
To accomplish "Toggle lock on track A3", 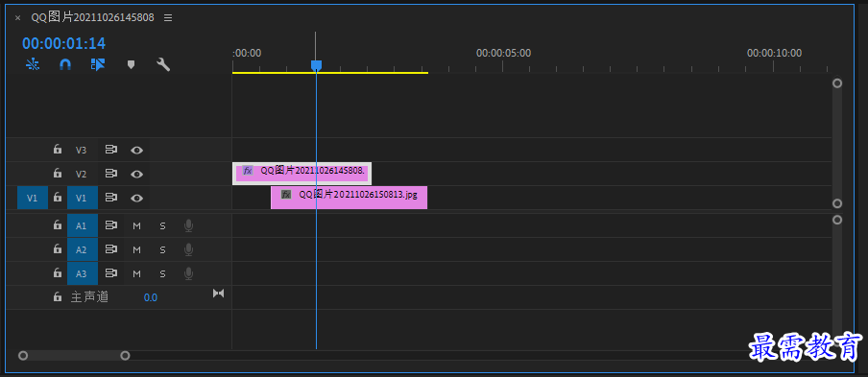I will coord(57,273).
